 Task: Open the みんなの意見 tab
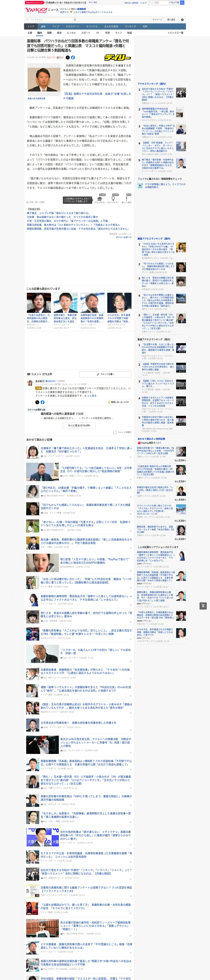tap(111, 26)
